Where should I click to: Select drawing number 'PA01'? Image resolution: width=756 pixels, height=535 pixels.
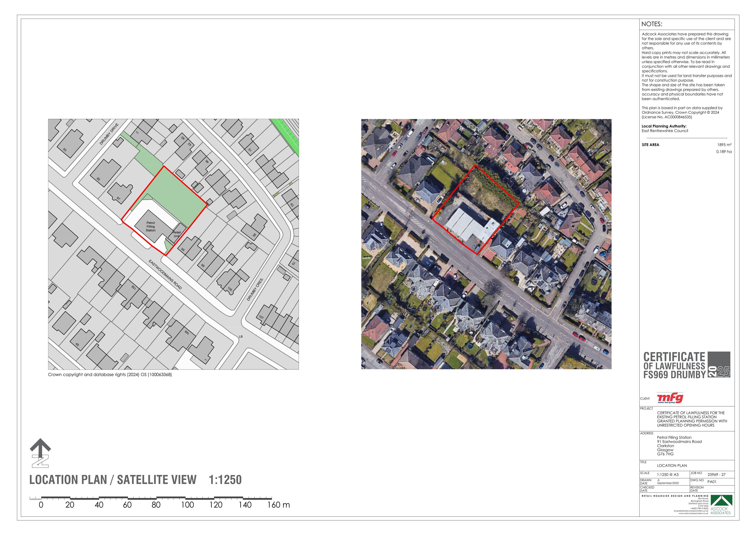(x=712, y=482)
